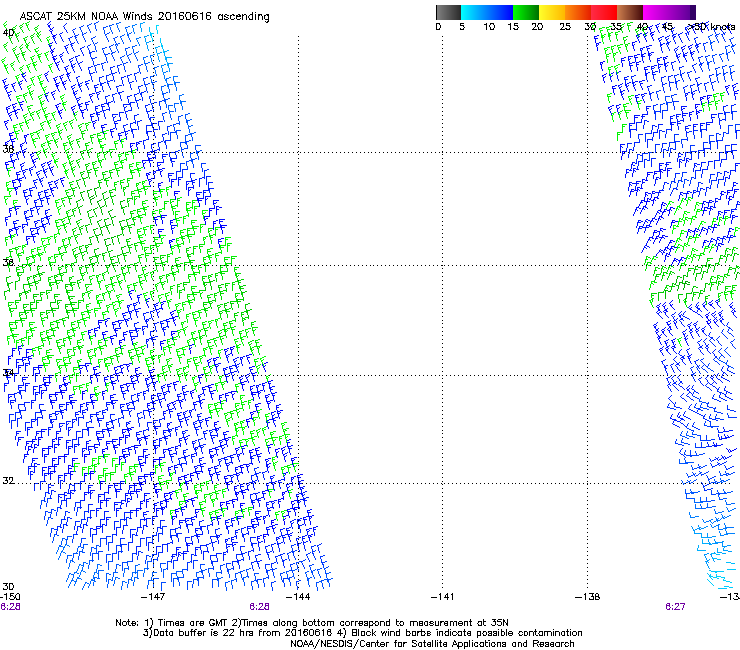This screenshot has width=740, height=650.
Task: Click the yellow 20–25 knots legend segment
Action: coord(552,12)
